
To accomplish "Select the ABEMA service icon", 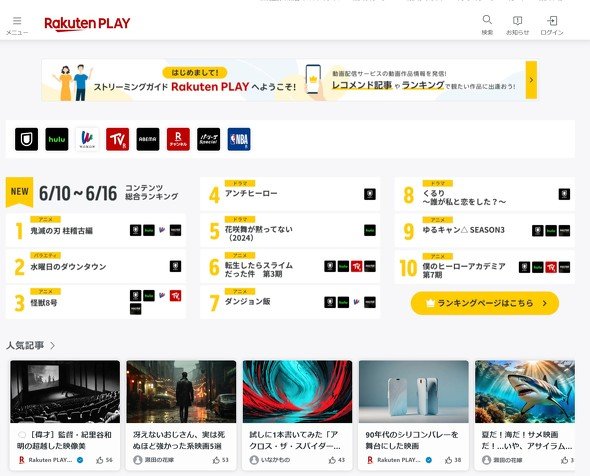I will point(148,139).
